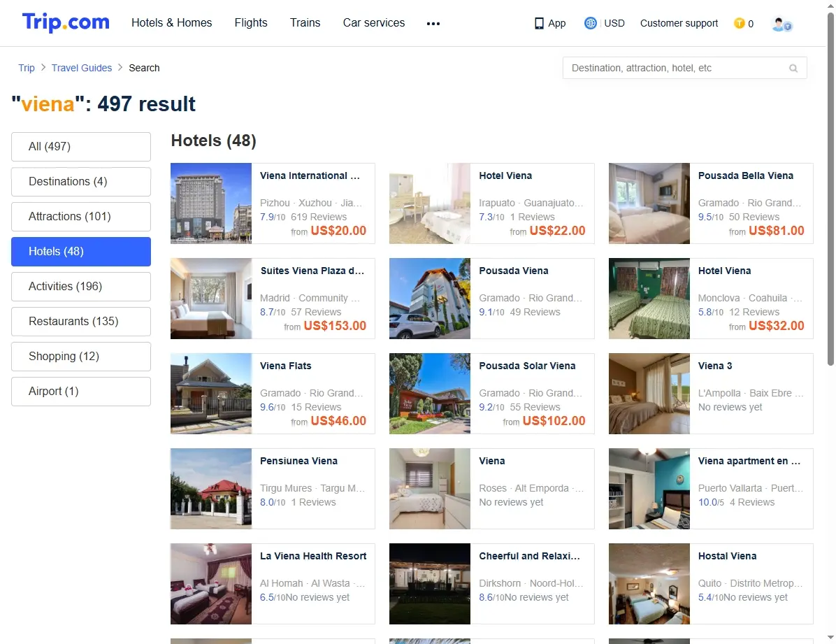Click 57 Reviews text
Screen dimensions: 836x644
pos(316,312)
